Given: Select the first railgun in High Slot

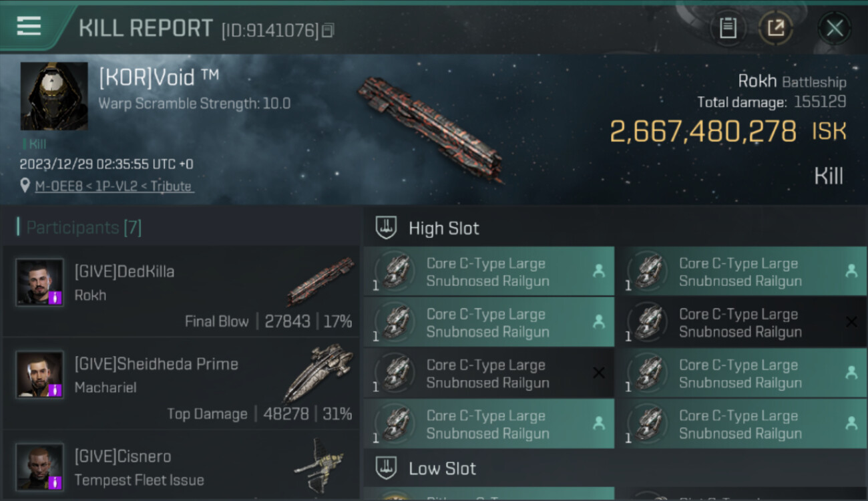Looking at the screenshot, I should pos(488,272).
